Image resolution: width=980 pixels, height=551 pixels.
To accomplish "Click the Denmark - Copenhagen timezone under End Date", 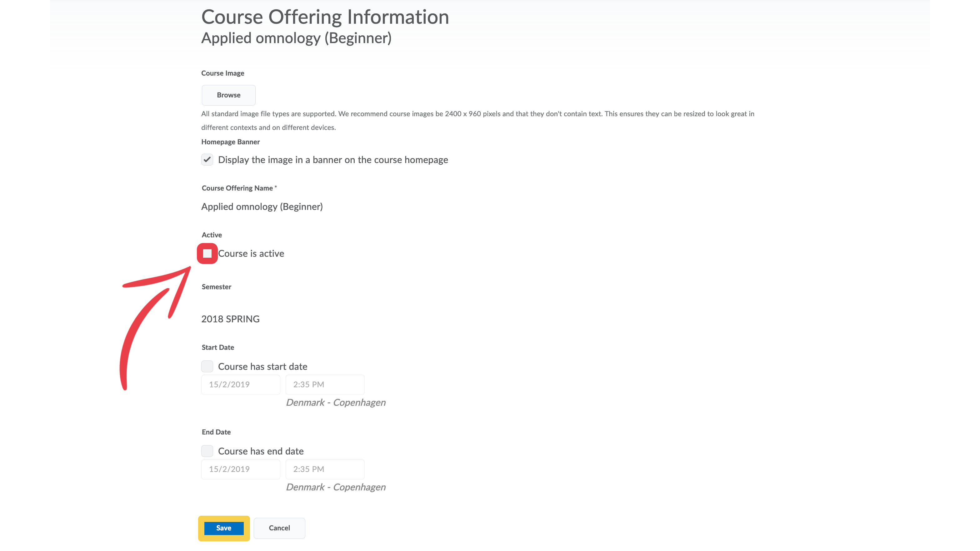I will point(336,487).
